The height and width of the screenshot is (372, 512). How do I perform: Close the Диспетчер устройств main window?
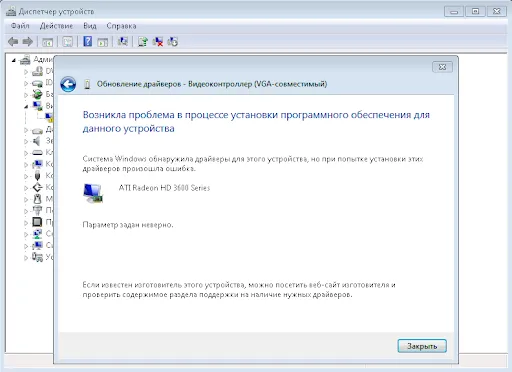point(497,12)
